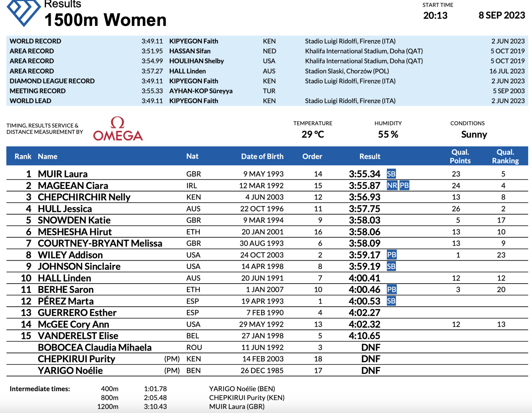Click the Diamond League logo
Viewport: 532px width, 413px height.
(24, 12)
